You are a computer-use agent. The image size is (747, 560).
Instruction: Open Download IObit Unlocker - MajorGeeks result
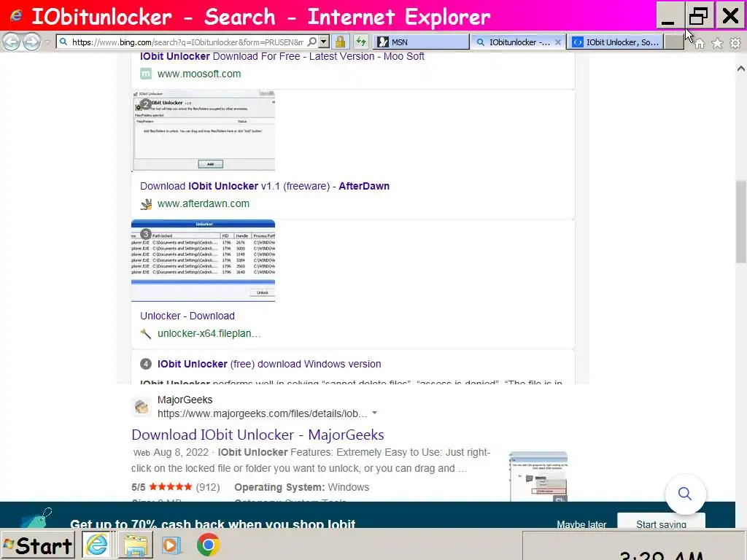(258, 435)
